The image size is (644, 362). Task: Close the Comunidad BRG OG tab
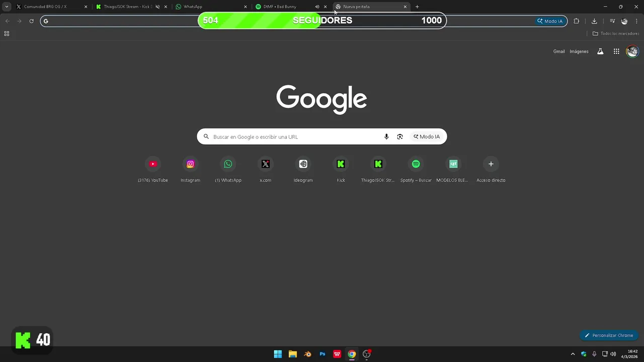tap(86, 7)
